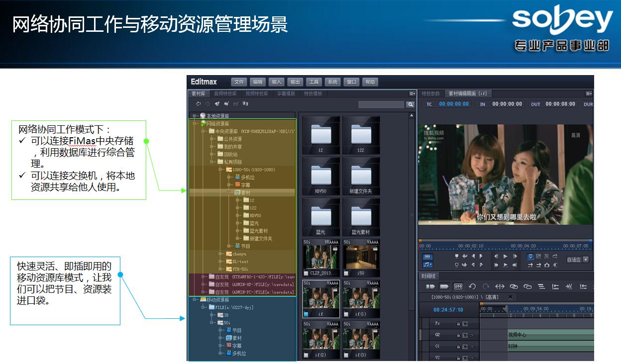The image size is (621, 364).
Task: Open the folder thumbnail named 122
Action: click(361, 135)
